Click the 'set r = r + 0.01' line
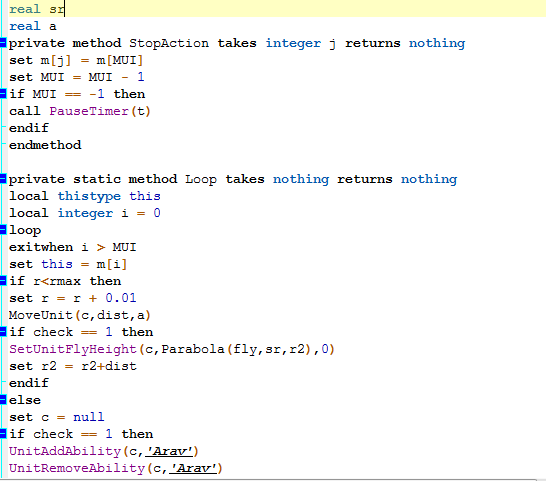 (x=72, y=298)
